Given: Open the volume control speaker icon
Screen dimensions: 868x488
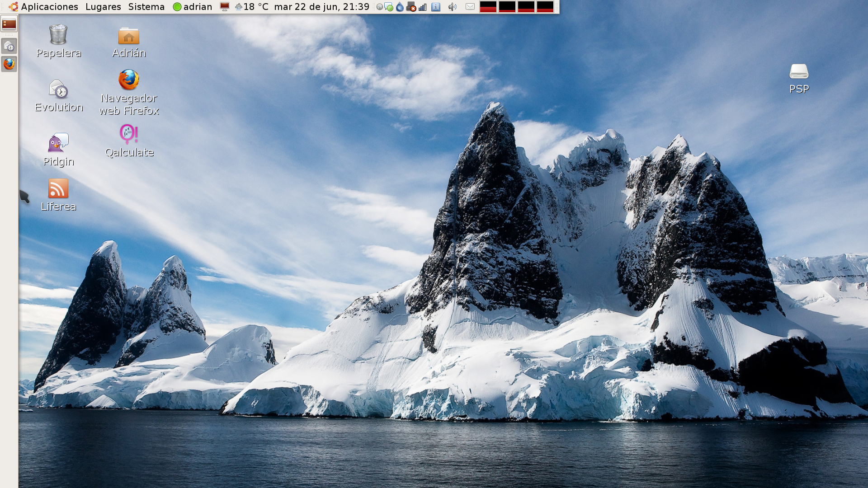Looking at the screenshot, I should pyautogui.click(x=452, y=7).
